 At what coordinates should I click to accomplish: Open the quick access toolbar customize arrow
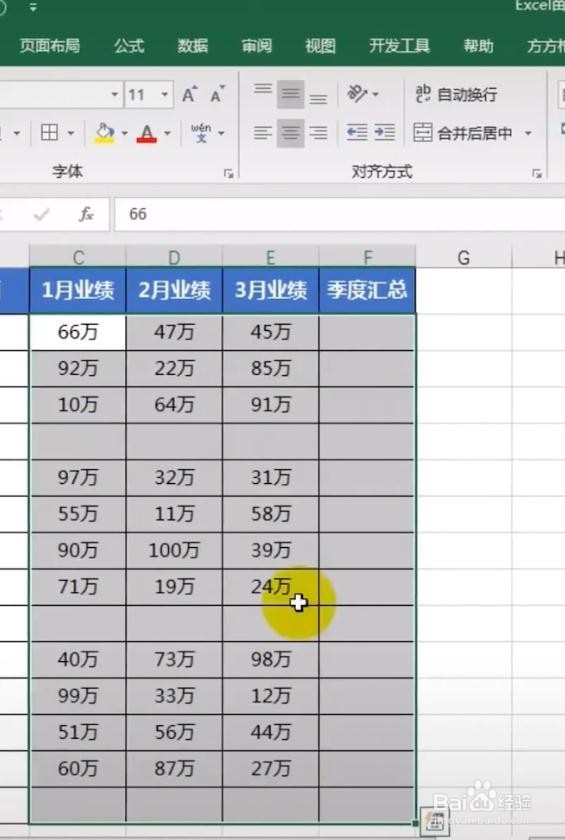point(33,8)
